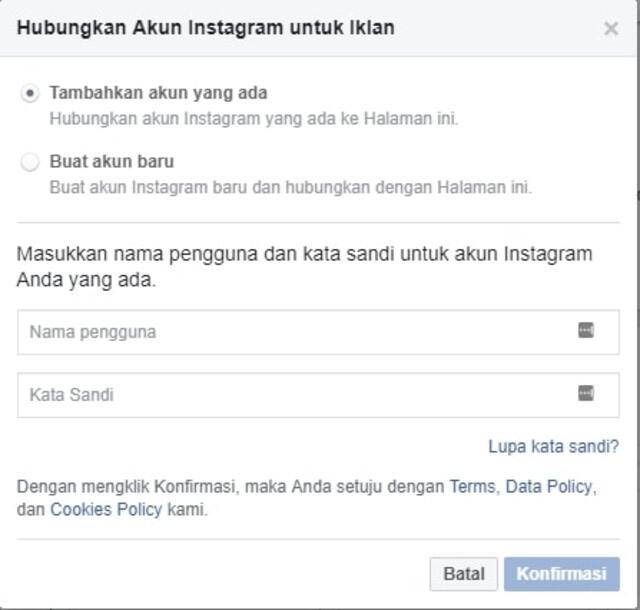Click the 'Tambahkan akun yang ada' label text
The height and width of the screenshot is (610, 640).
pos(158,93)
